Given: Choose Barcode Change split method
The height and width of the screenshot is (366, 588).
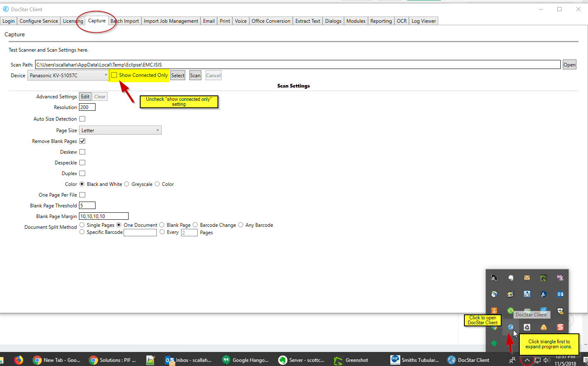Looking at the screenshot, I should (x=195, y=225).
